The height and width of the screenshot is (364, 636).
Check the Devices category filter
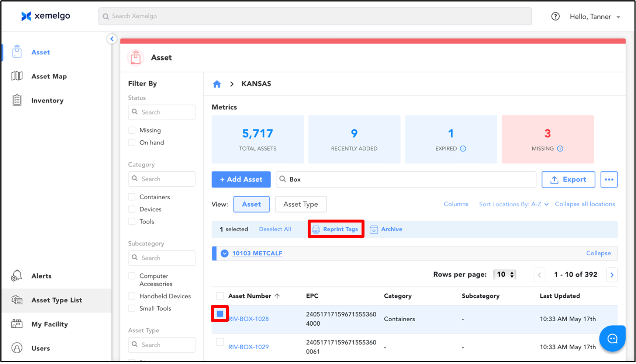[x=132, y=209]
